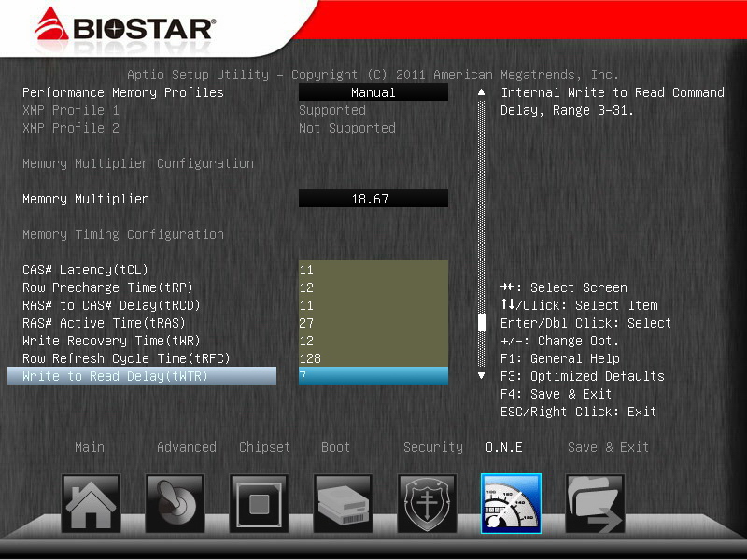Screen dimensions: 747x560
Task: Click the XMP Profile 1 'Supported' status text
Action: coord(332,110)
